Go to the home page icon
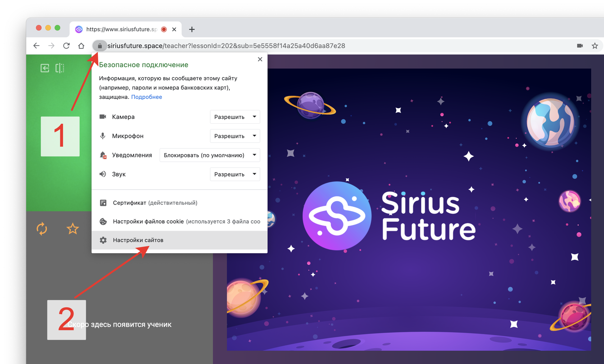The image size is (604, 364). [81, 46]
